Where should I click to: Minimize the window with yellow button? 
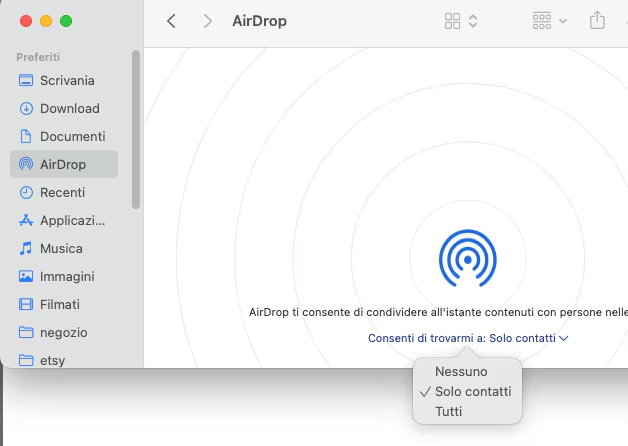pos(46,21)
